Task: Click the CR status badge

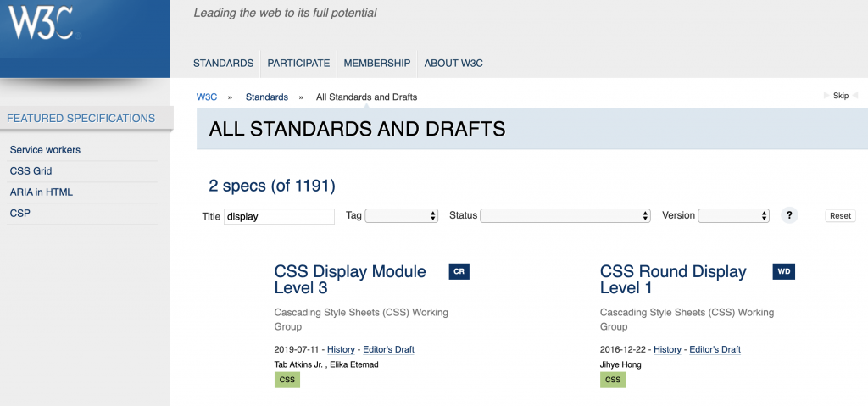Action: click(x=459, y=271)
